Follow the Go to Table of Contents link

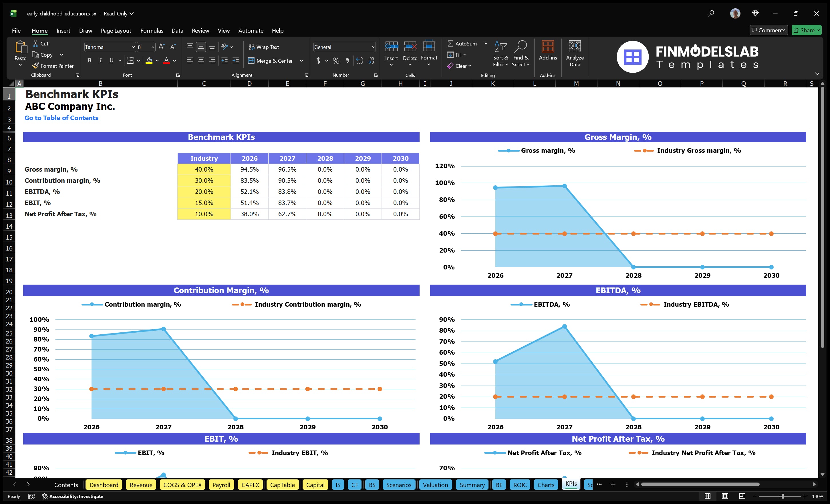tap(61, 118)
